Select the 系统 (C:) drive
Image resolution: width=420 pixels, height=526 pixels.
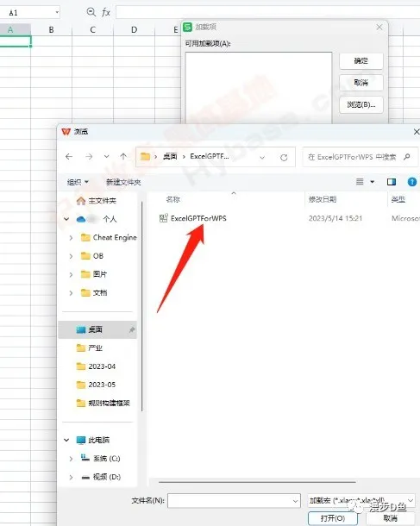coord(101,458)
